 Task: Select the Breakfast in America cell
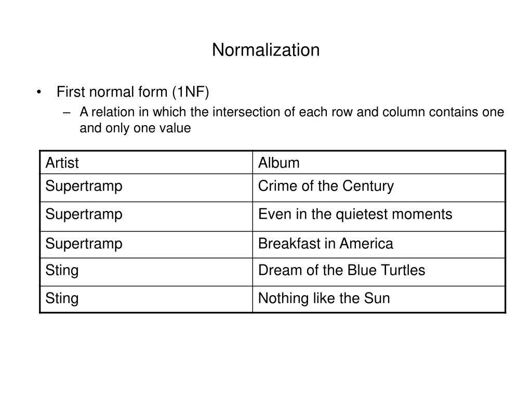coord(379,245)
